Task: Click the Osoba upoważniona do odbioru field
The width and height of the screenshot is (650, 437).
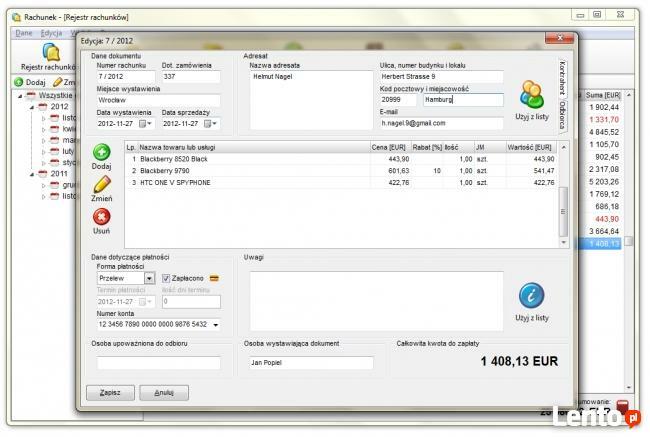Action: click(x=158, y=362)
